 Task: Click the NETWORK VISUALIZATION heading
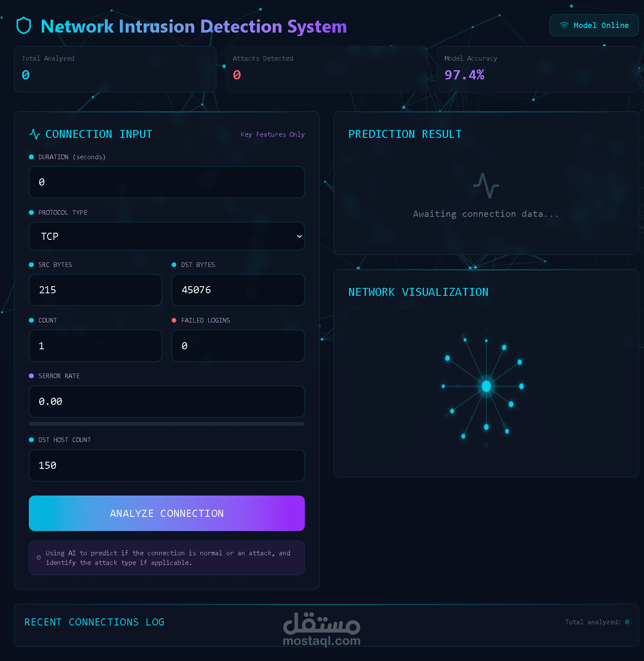tap(418, 292)
